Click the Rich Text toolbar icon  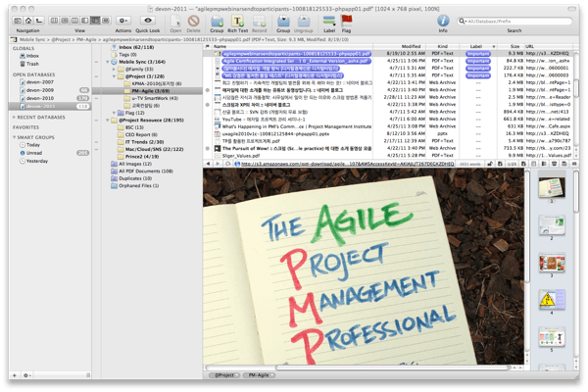238,20
